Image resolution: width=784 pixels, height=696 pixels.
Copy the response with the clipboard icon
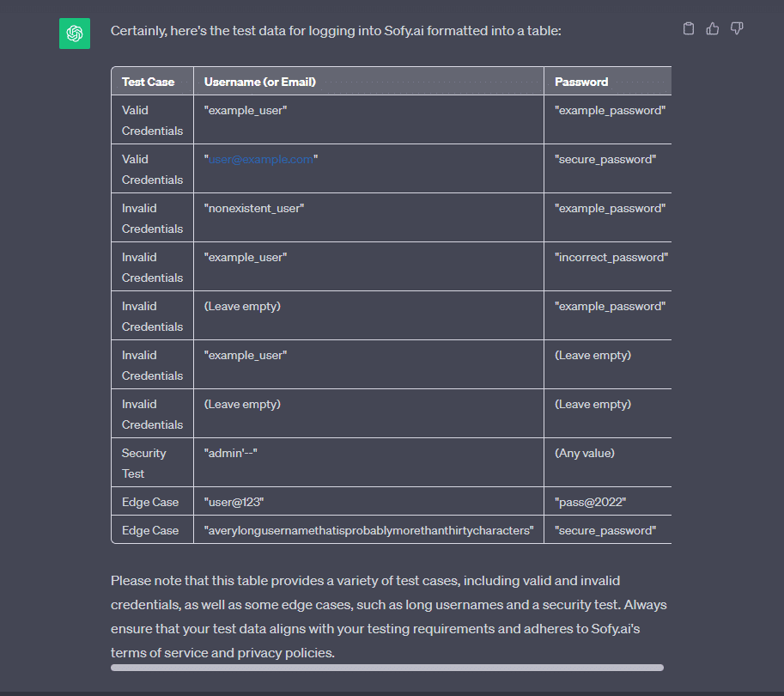click(689, 28)
